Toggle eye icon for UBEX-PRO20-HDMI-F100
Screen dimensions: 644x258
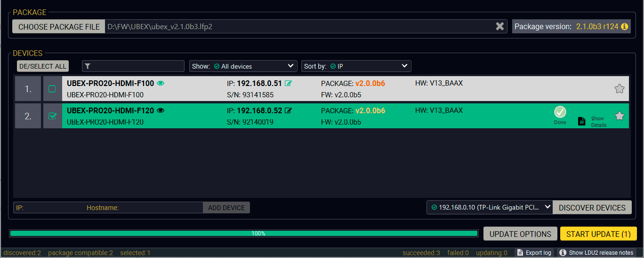[x=161, y=84]
